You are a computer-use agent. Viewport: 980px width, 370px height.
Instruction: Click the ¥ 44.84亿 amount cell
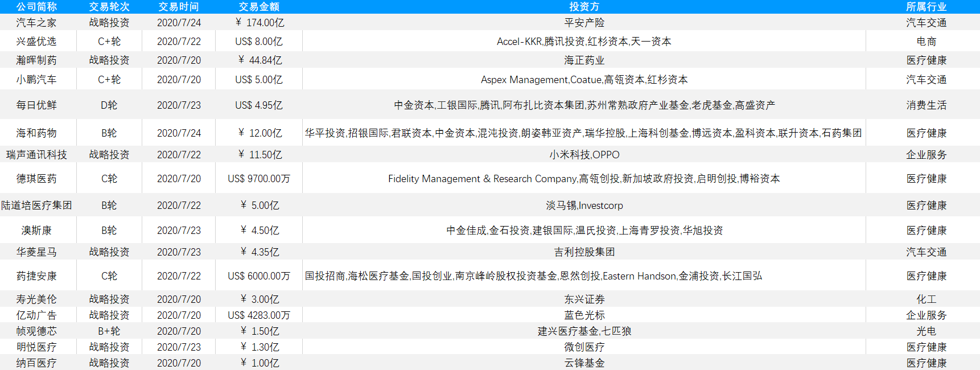259,60
